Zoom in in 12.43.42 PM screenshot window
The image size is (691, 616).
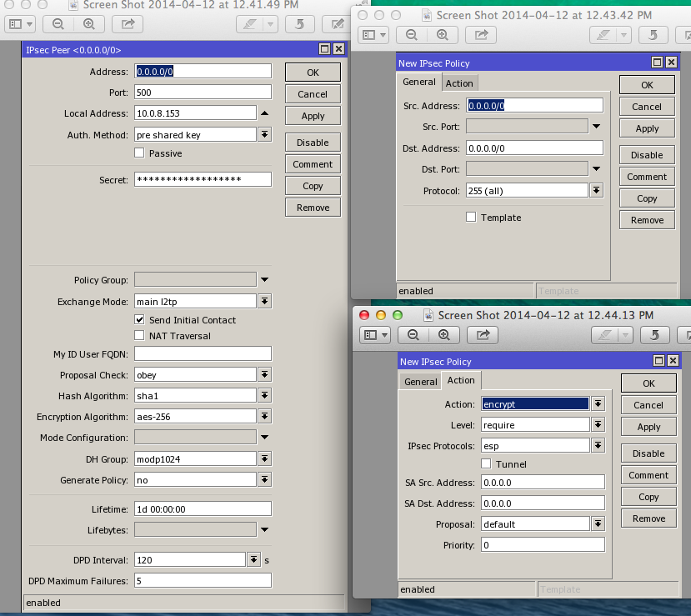tap(443, 35)
